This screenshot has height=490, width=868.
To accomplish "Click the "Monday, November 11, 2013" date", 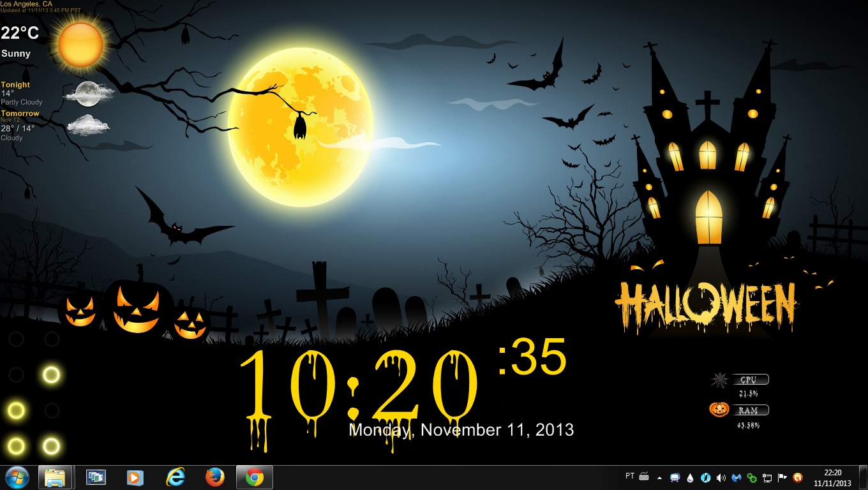I will point(461,430).
